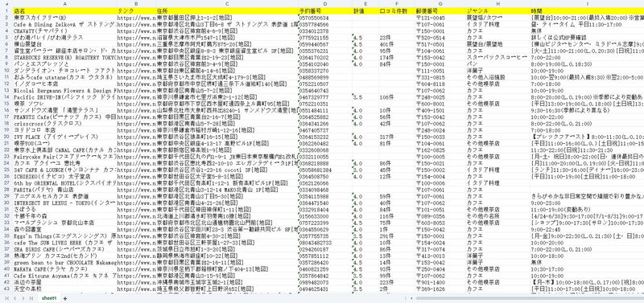Select phone number 0599440567
644x303 pixels.
(x=325, y=44)
